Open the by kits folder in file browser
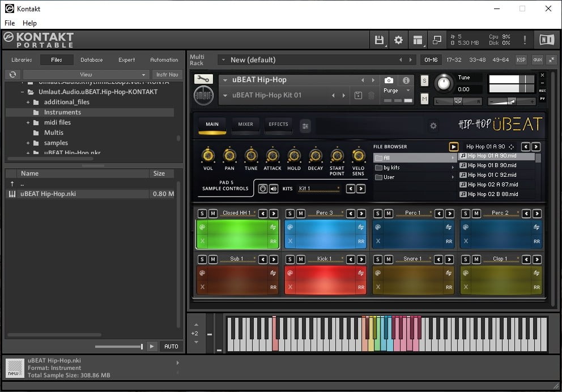 click(415, 168)
